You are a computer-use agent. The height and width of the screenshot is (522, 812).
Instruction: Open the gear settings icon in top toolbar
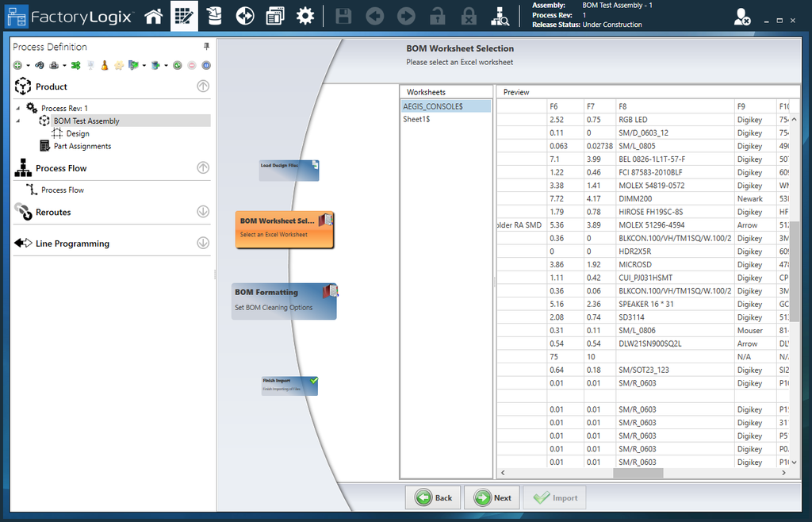[305, 16]
